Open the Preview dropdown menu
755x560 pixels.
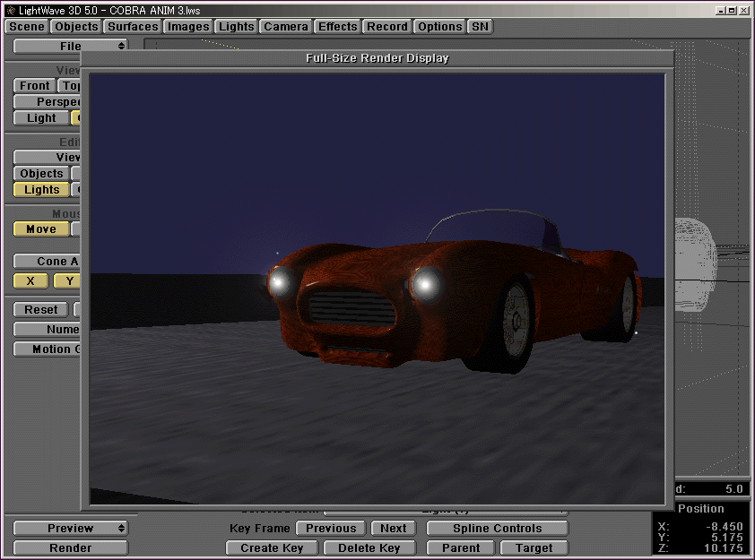(x=70, y=528)
